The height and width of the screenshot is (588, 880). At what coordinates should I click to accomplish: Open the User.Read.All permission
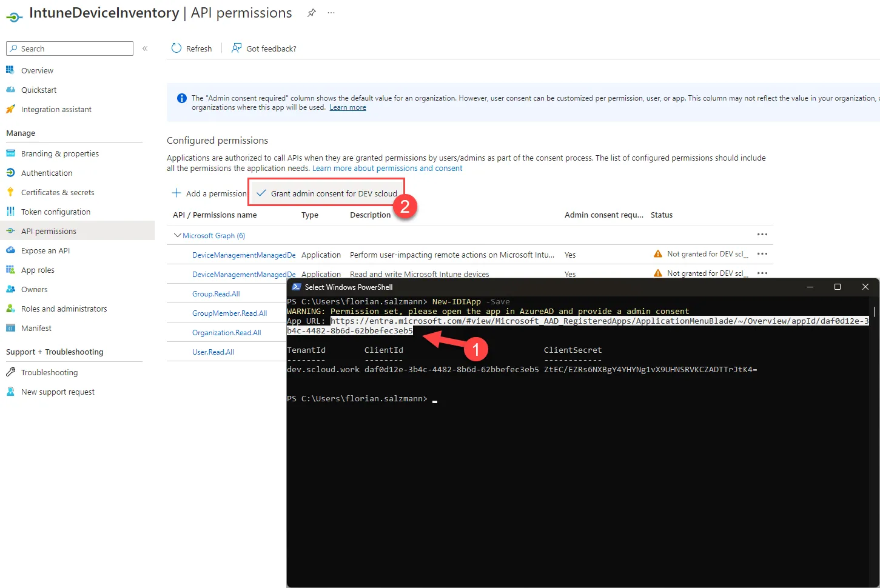point(213,352)
